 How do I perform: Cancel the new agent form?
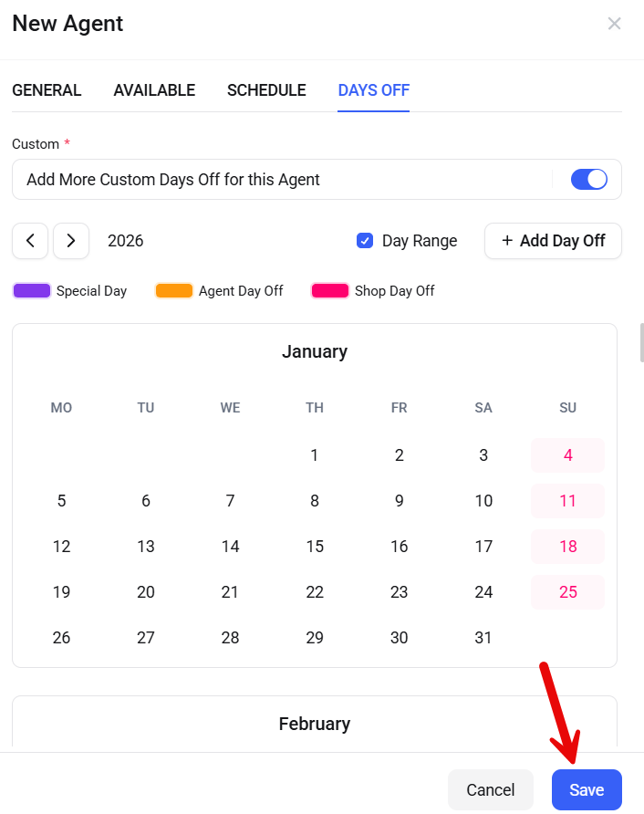pyautogui.click(x=491, y=790)
